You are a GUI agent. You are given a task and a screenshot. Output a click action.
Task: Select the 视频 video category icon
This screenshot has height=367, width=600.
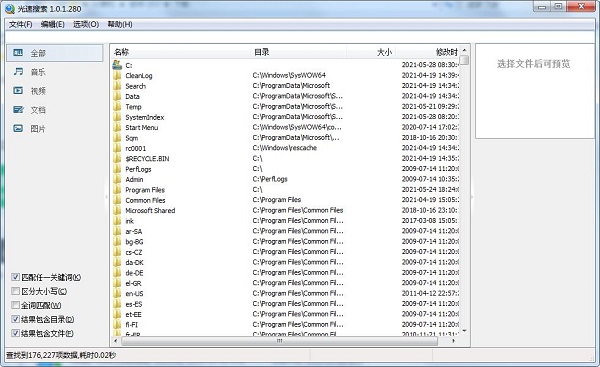click(x=18, y=91)
